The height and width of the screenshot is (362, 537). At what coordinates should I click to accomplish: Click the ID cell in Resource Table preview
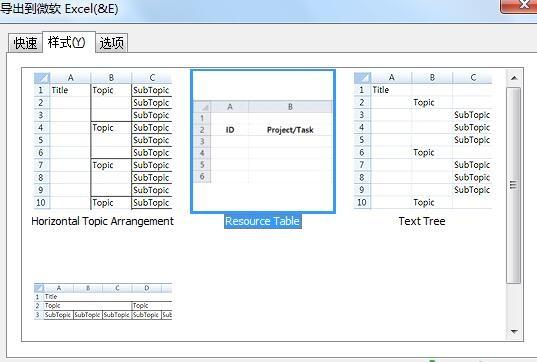pyautogui.click(x=230, y=130)
